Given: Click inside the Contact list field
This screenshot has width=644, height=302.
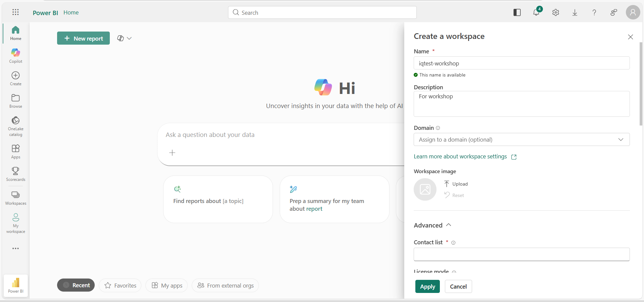Looking at the screenshot, I should point(521,254).
